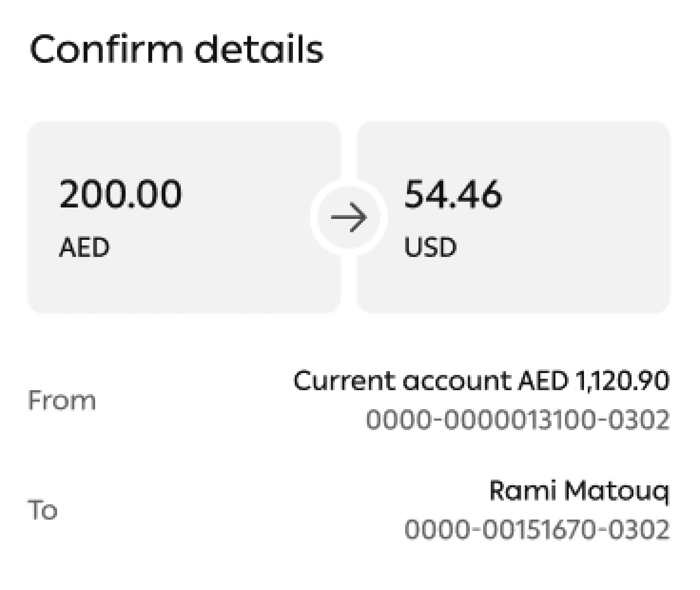Open recipient Rami Matouq

[x=579, y=491]
